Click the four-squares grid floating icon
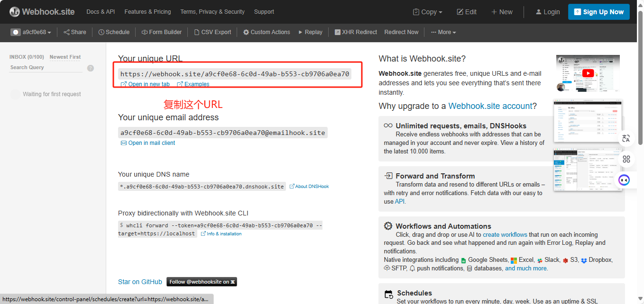The height and width of the screenshot is (304, 644). point(626,159)
